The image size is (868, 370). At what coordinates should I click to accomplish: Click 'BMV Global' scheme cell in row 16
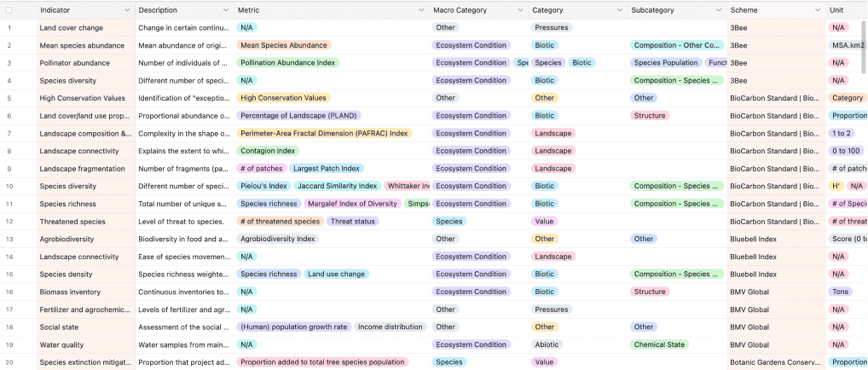click(776, 292)
